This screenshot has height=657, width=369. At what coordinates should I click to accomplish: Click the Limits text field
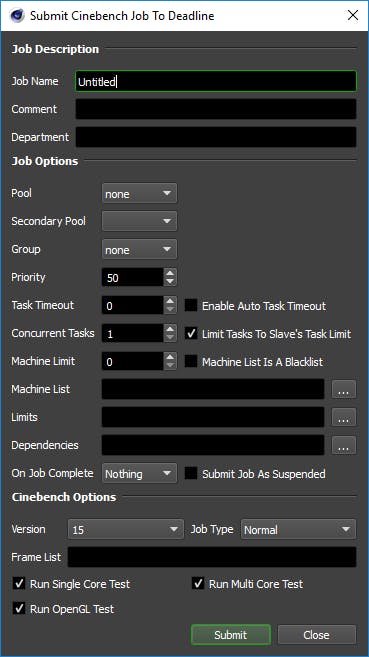pos(213,417)
